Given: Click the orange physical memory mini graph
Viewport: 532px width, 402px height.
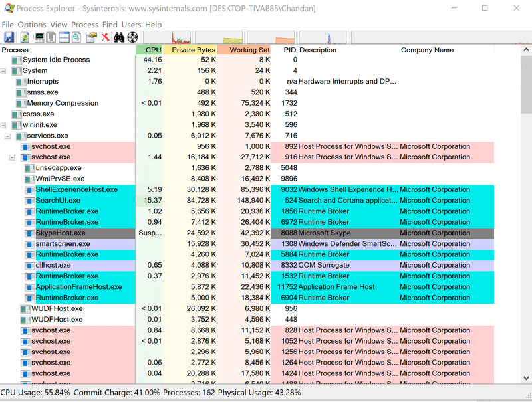Looking at the screenshot, I should click(271, 37).
